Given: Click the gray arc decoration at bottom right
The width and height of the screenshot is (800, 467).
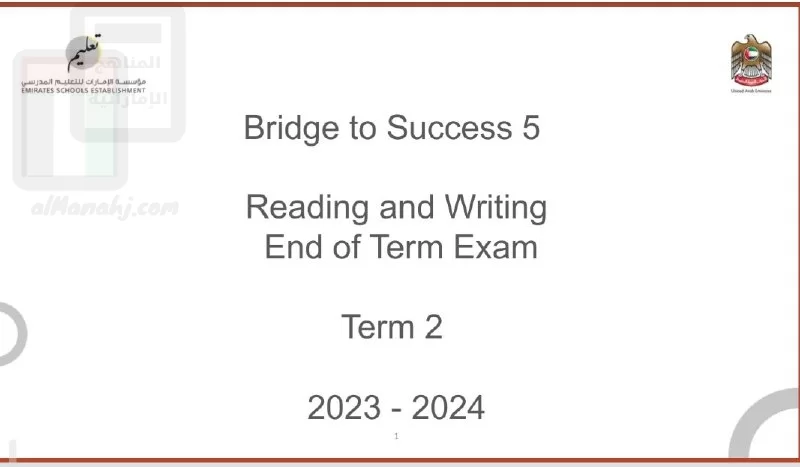Looking at the screenshot, I should pos(764,423).
